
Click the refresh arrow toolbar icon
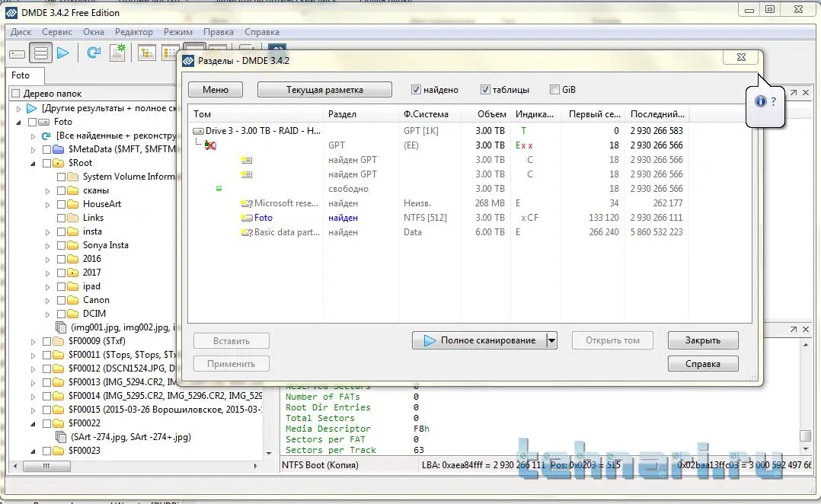(94, 53)
